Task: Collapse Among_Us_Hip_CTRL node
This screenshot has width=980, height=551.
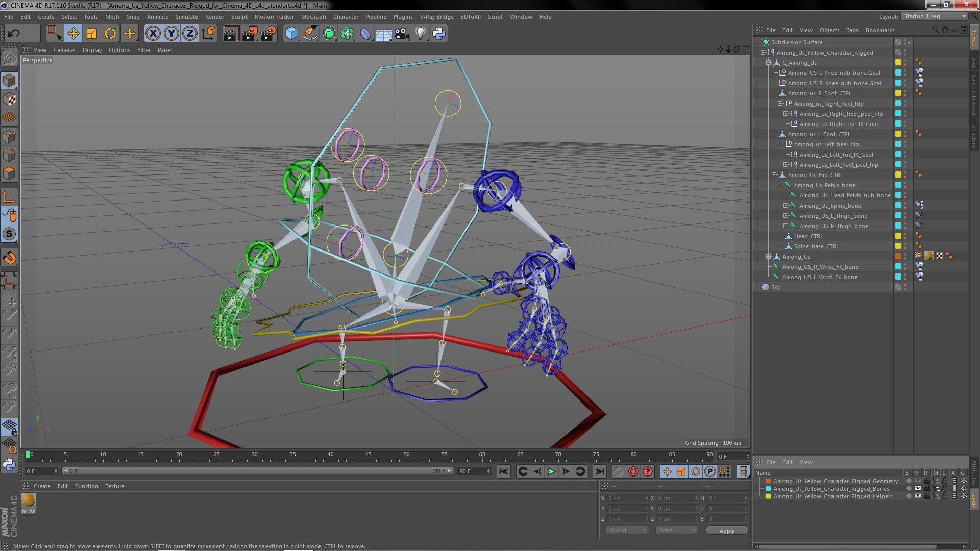Action: pyautogui.click(x=774, y=175)
